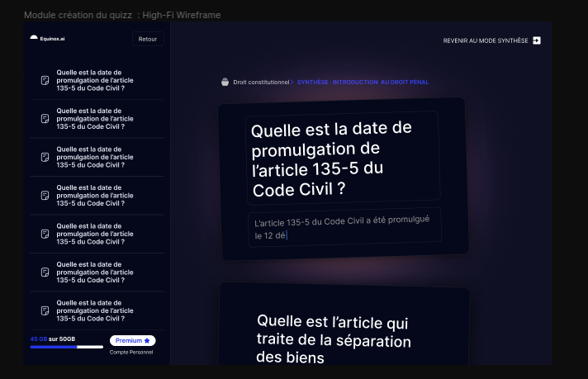Click the Compte Personnel label

coord(131,352)
